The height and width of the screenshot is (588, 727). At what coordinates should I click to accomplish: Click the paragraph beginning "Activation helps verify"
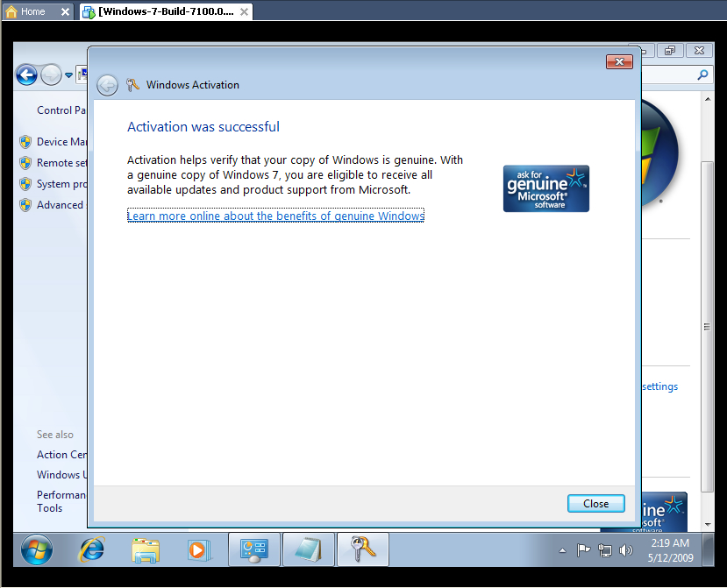point(296,174)
